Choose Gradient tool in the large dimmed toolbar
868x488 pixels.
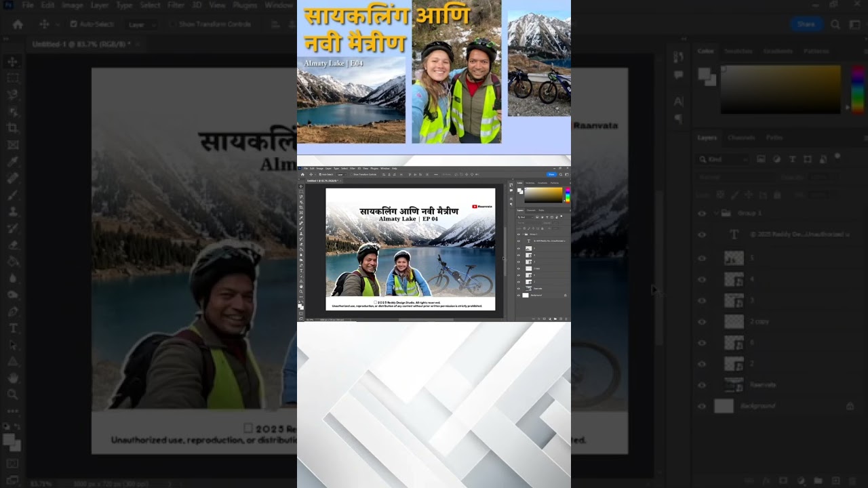(x=12, y=261)
